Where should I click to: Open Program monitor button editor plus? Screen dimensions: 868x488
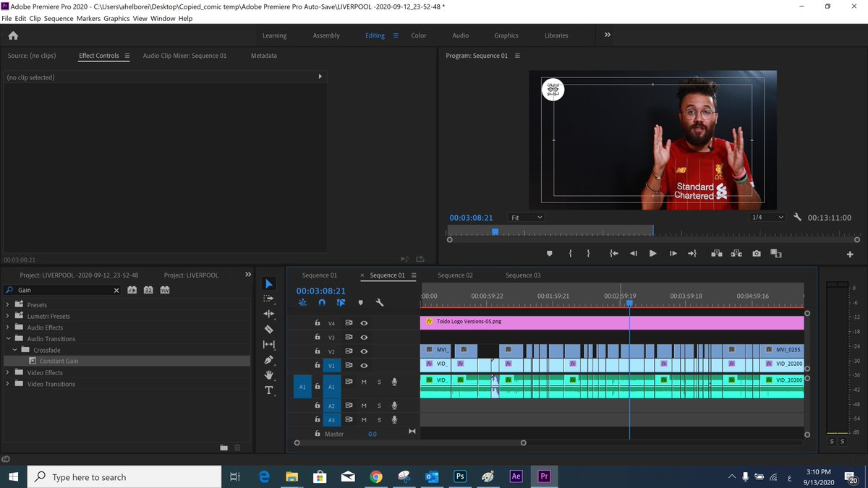(x=850, y=254)
